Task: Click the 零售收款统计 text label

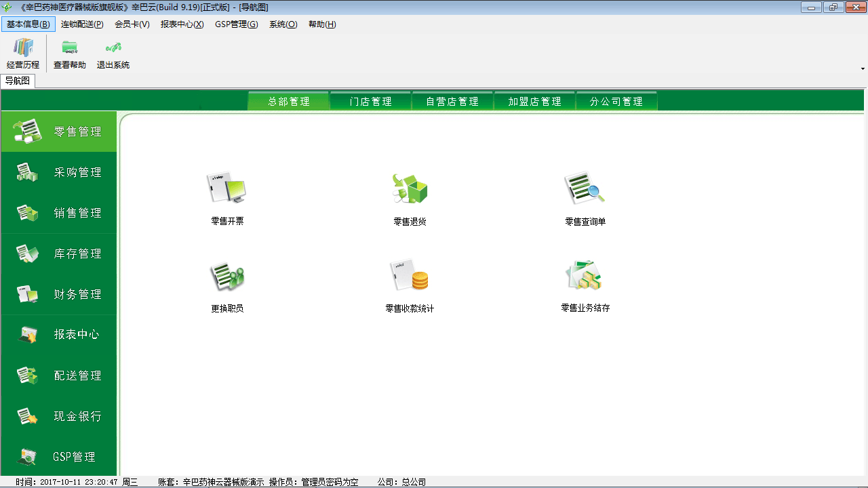Action: tap(410, 308)
